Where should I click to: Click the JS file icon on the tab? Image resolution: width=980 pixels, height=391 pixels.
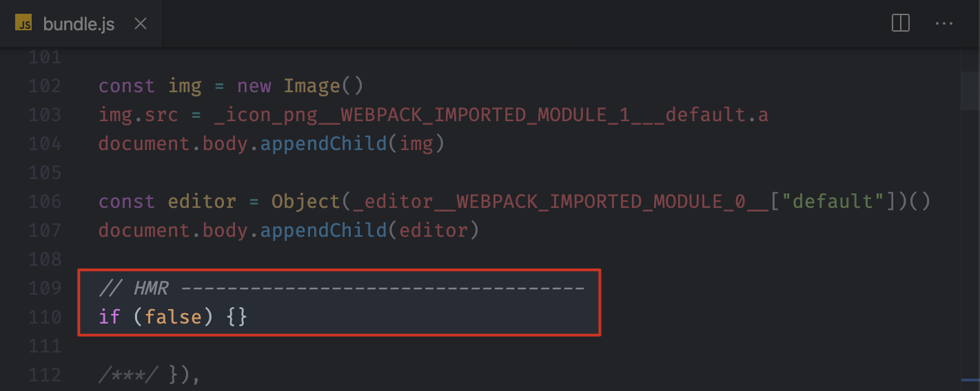tap(23, 24)
